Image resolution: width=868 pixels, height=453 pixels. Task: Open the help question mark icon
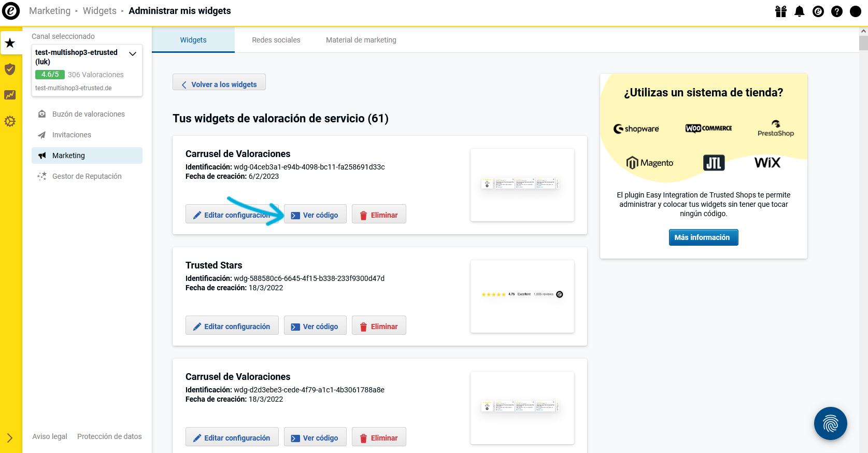[837, 11]
